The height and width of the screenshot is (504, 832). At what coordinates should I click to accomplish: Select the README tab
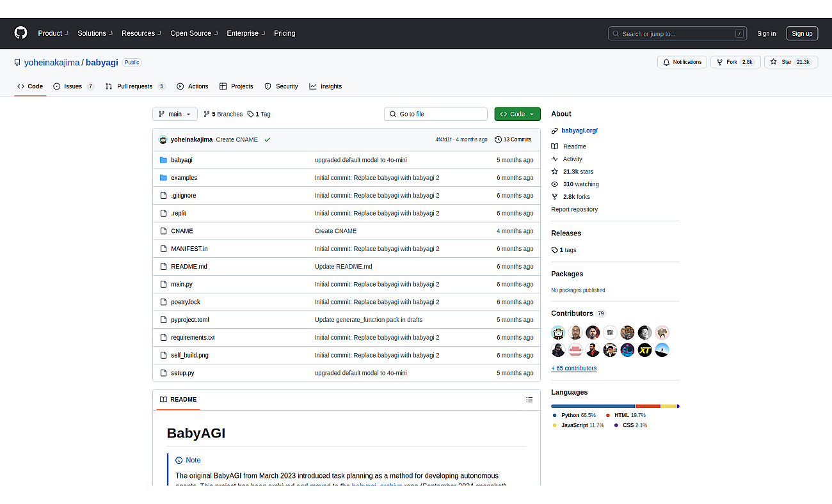(x=178, y=400)
